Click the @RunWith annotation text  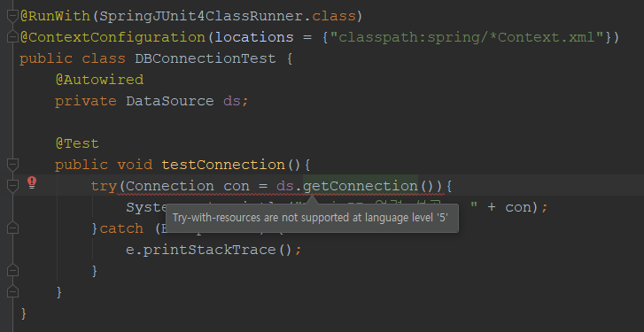pos(55,16)
